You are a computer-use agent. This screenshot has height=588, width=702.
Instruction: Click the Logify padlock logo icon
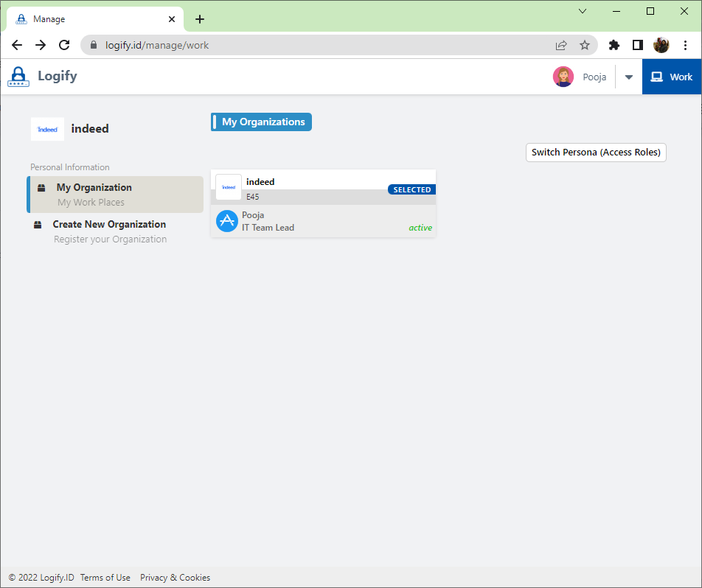point(18,77)
